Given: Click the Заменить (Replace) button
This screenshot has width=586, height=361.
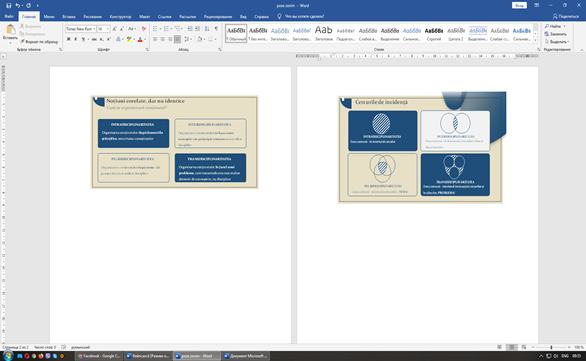Looking at the screenshot, I should 556,34.
